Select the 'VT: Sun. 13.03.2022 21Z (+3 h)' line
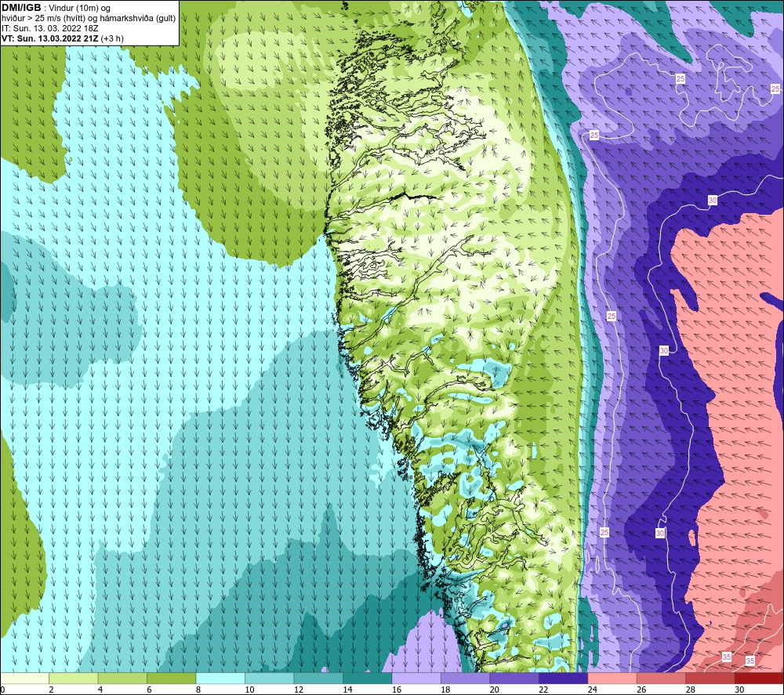784x695 pixels. click(63, 38)
